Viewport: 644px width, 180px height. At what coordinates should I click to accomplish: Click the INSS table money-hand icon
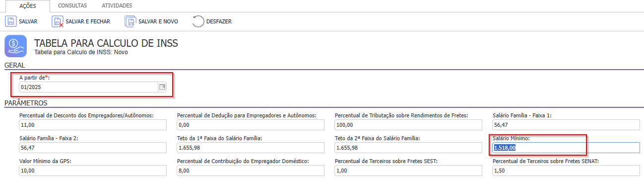point(15,46)
